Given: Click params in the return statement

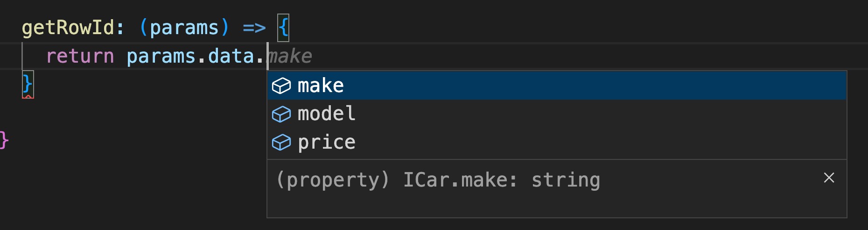Looking at the screenshot, I should (161, 57).
